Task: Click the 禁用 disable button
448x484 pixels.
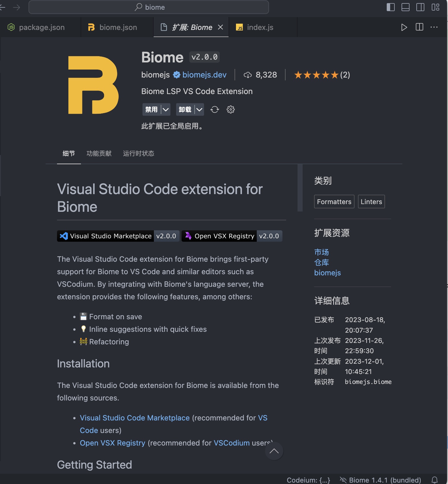Action: click(x=151, y=109)
